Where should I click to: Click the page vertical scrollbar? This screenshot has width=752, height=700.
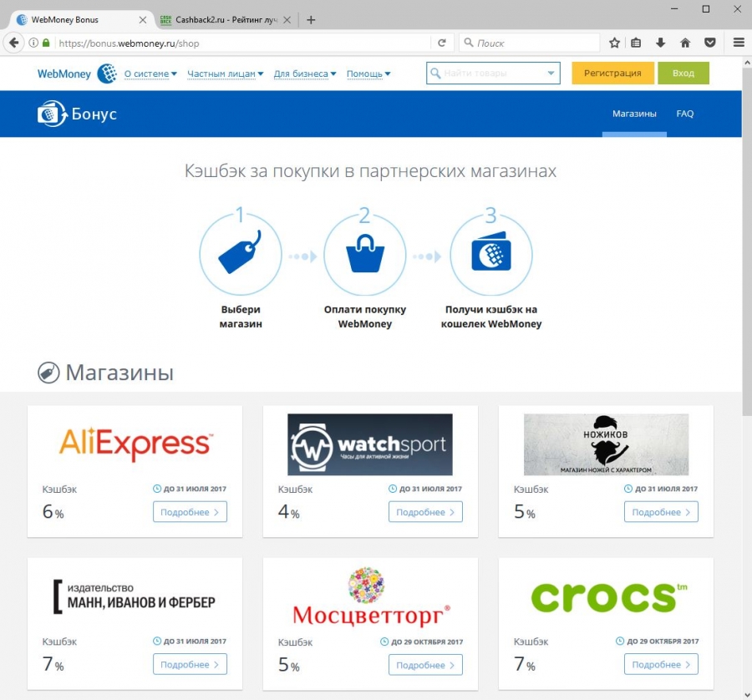(747, 242)
